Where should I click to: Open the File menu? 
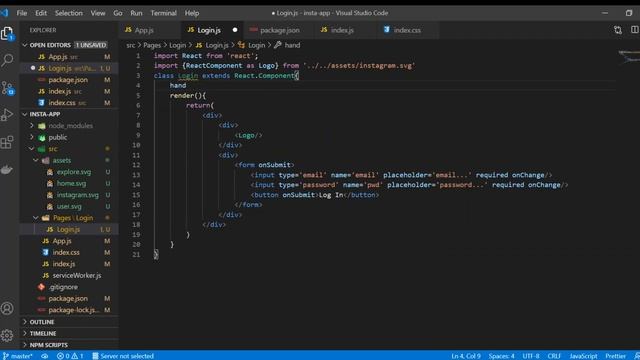tap(22, 13)
